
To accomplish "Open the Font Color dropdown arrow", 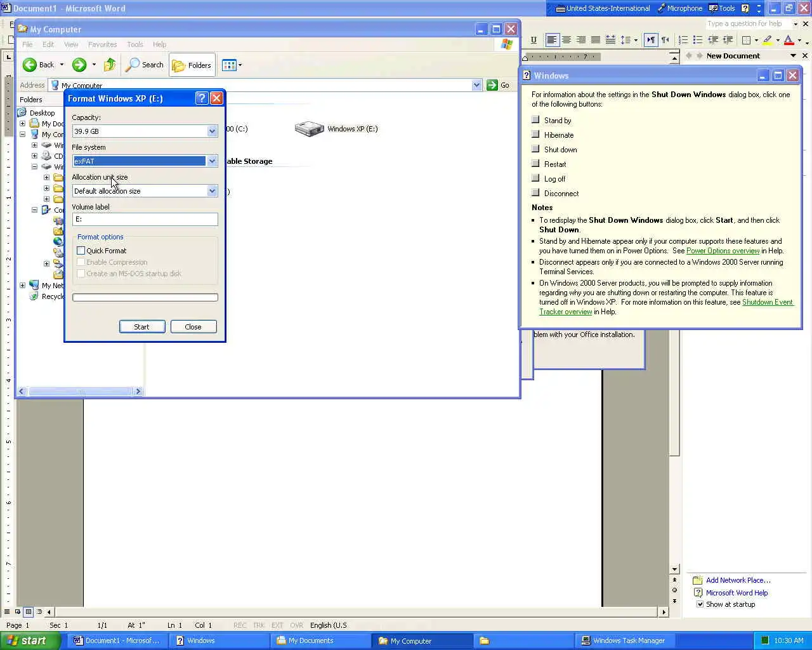I will 799,40.
